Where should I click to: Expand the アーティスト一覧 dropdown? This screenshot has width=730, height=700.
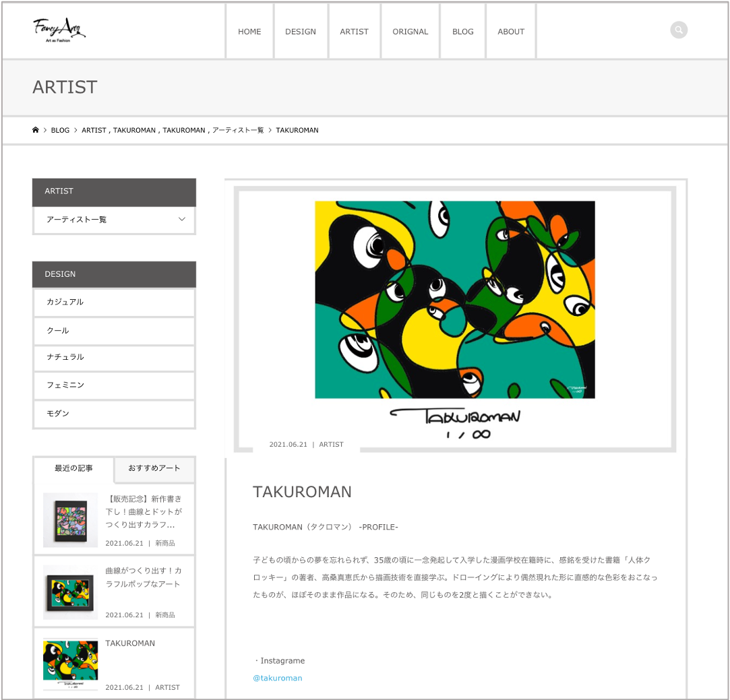click(114, 220)
